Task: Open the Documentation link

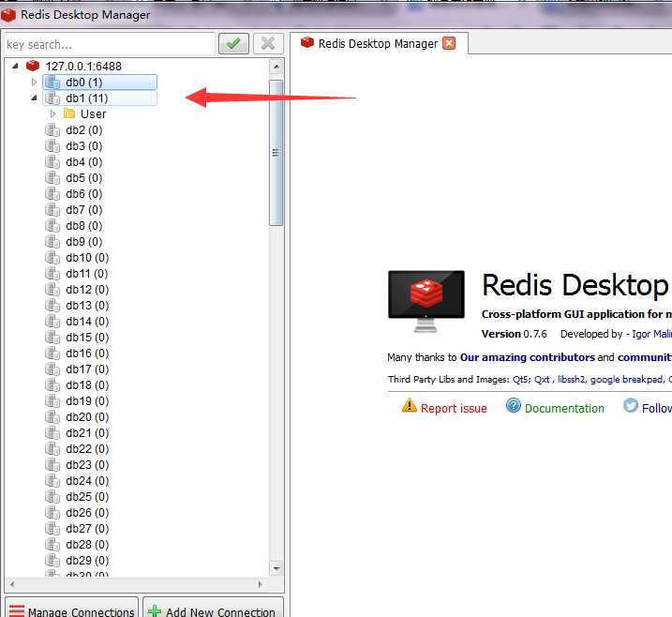Action: 564,408
